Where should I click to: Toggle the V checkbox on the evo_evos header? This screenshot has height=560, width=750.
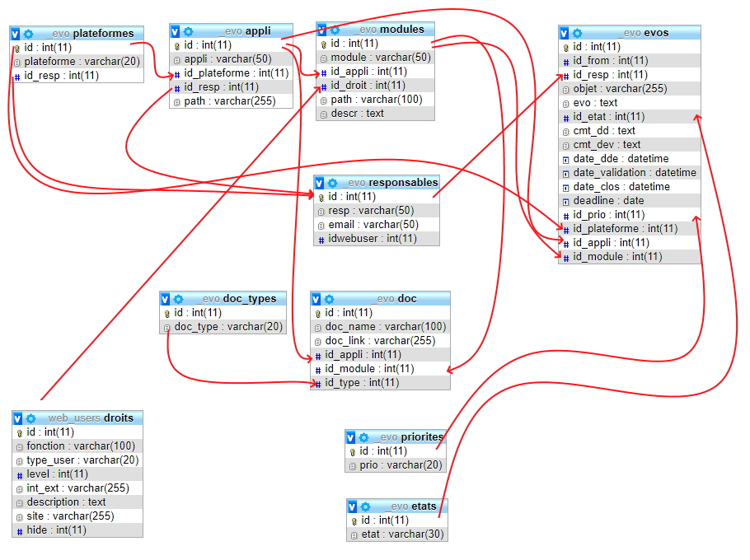[x=562, y=32]
